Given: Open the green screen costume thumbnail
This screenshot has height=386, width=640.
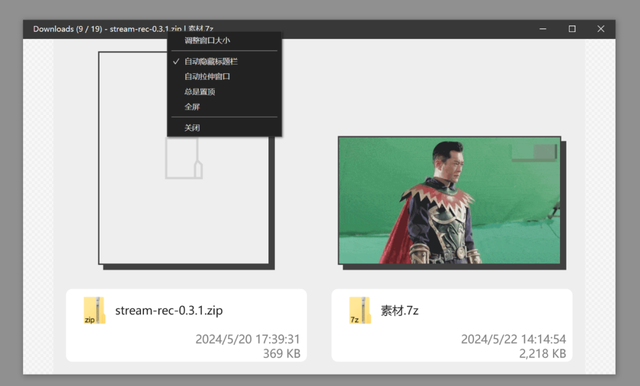Looking at the screenshot, I should pyautogui.click(x=449, y=200).
